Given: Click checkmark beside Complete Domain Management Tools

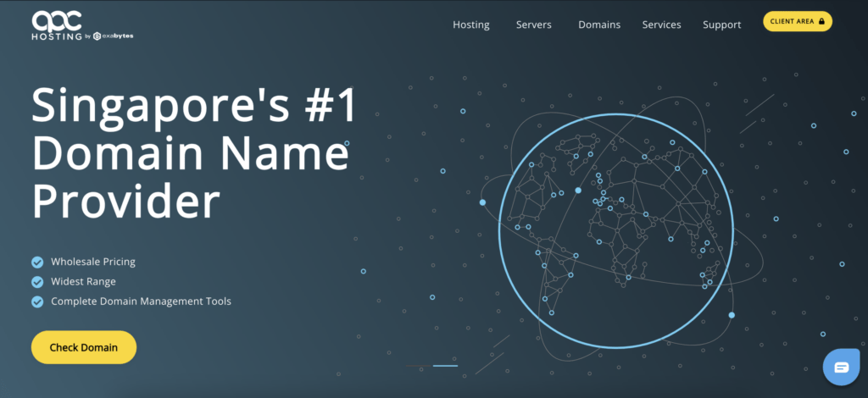Looking at the screenshot, I should (37, 301).
